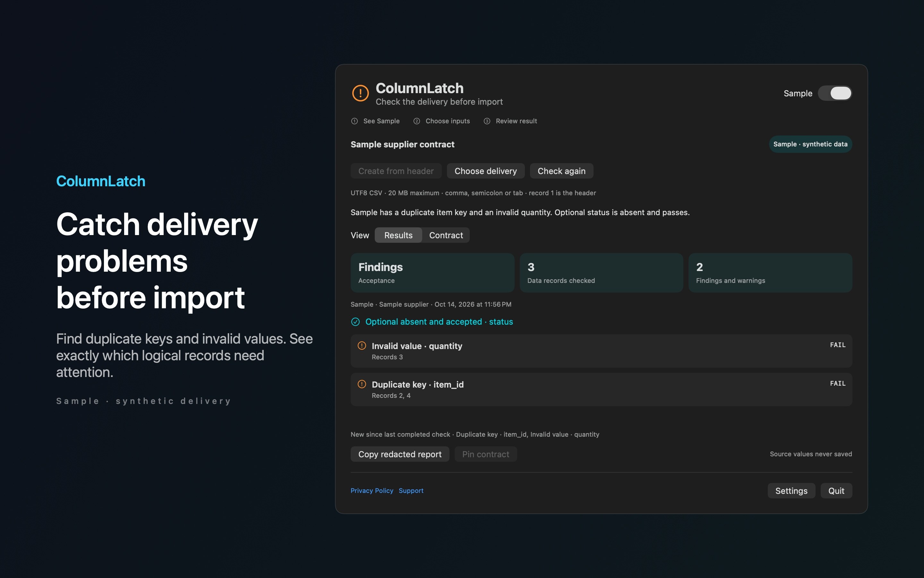Click the Review result step label
924x578 pixels.
(516, 121)
